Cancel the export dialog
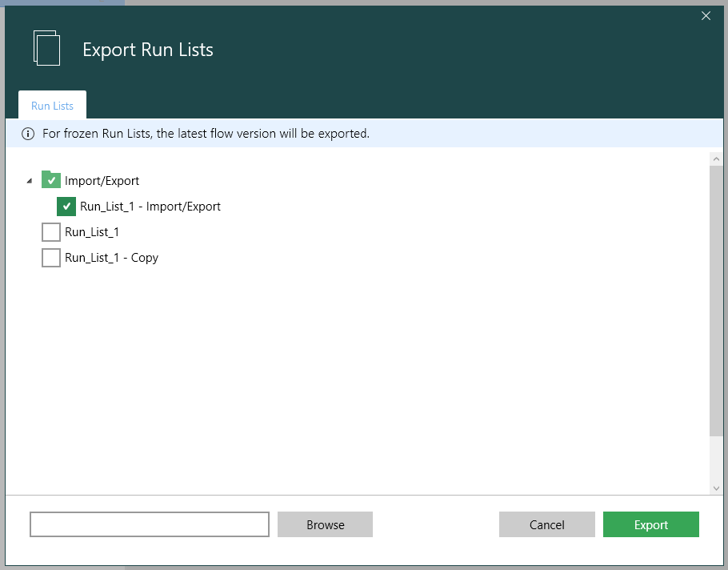 click(546, 524)
